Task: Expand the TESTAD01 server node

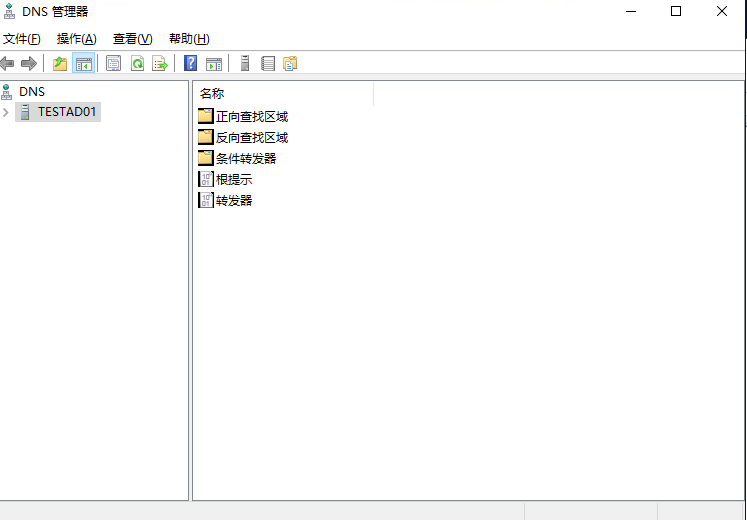Action: [x=6, y=112]
